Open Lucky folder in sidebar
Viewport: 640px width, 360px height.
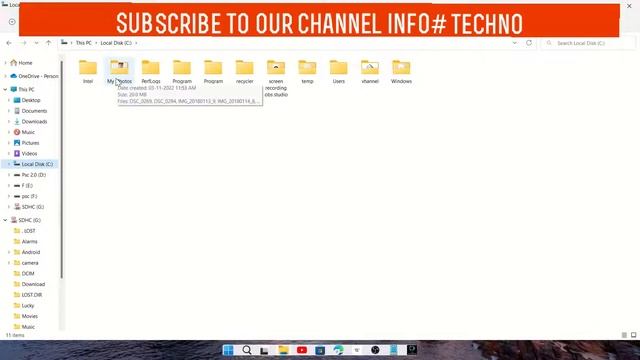(x=28, y=305)
